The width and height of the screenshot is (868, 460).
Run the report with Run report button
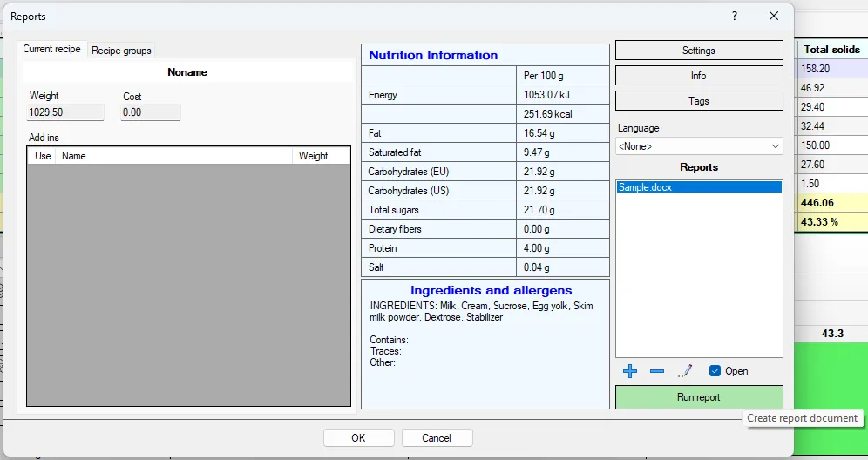[699, 397]
